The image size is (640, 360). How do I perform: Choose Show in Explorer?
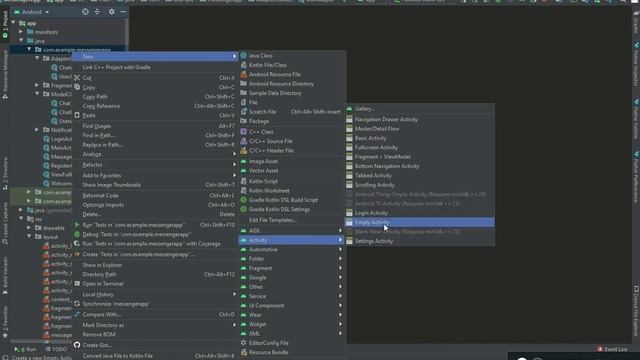tap(155, 265)
